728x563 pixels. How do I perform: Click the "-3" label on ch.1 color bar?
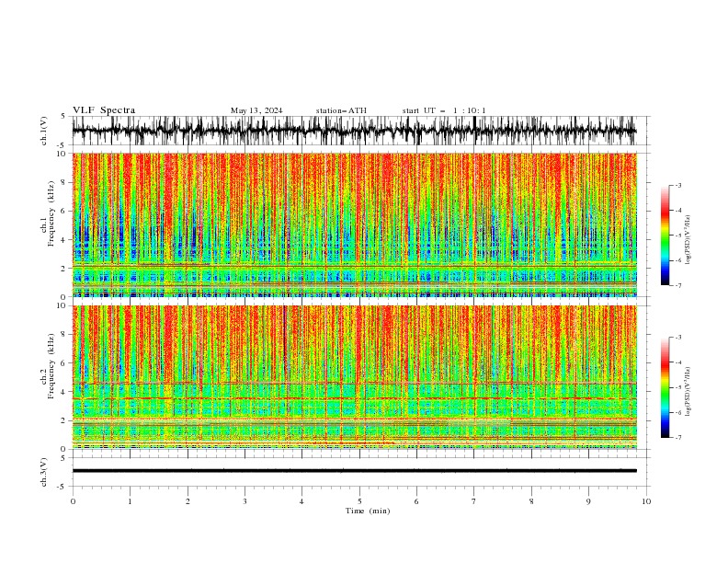tap(678, 185)
